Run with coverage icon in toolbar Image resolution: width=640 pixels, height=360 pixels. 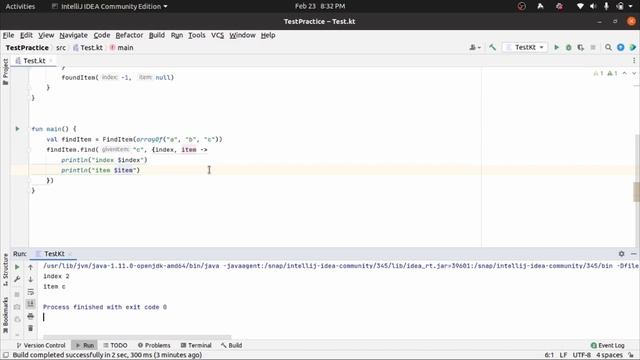coord(581,47)
